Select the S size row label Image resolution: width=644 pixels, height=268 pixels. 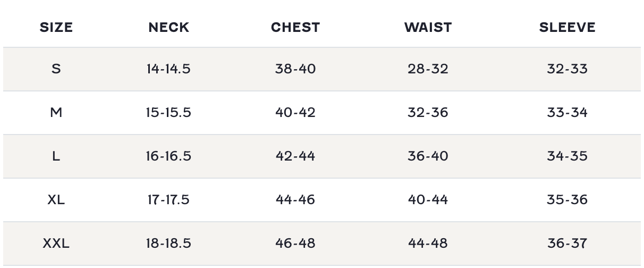pos(56,69)
